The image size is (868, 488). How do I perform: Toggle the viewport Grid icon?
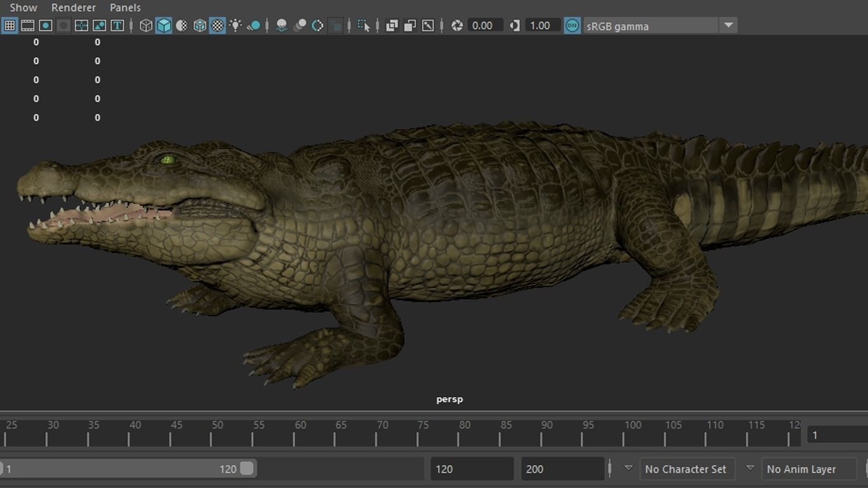[10, 25]
